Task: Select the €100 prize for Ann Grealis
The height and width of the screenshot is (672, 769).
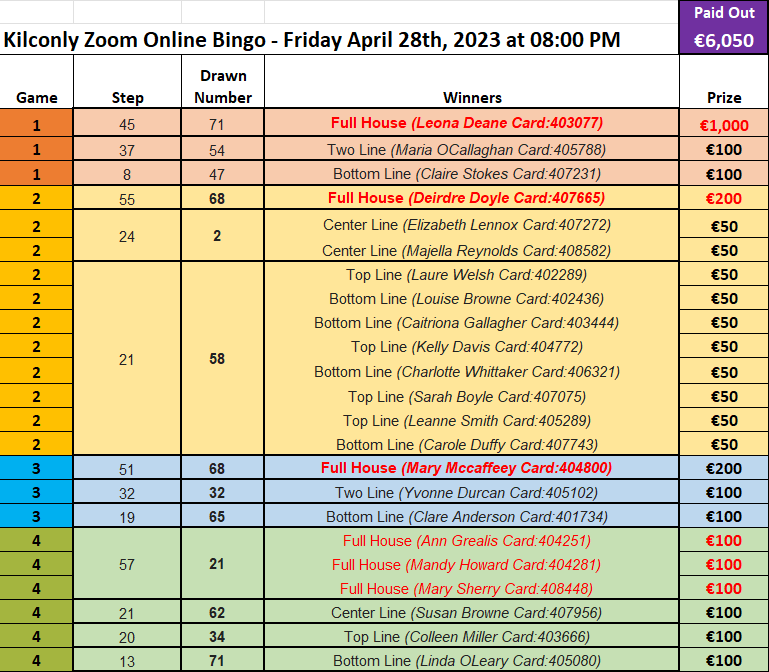Action: point(724,540)
